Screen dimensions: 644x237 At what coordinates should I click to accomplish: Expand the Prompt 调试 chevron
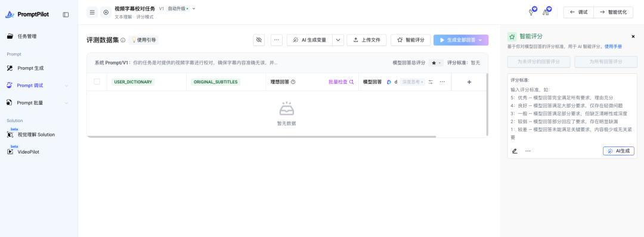[67, 86]
